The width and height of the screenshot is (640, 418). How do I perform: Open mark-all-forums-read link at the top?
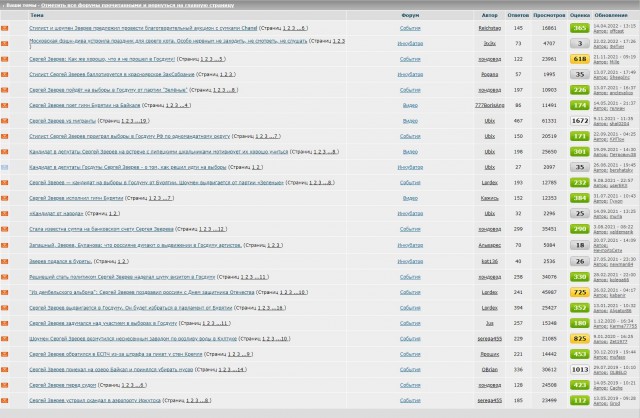pos(138,5)
